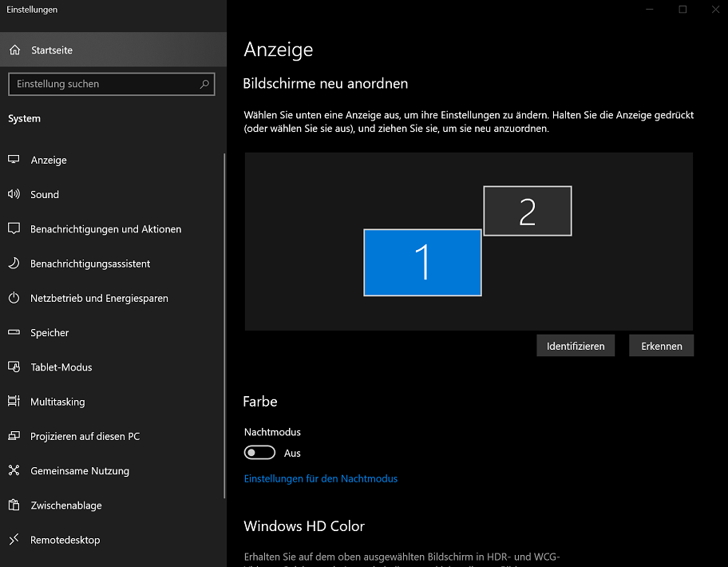
Task: Click the Identifizieren button
Action: tap(576, 346)
